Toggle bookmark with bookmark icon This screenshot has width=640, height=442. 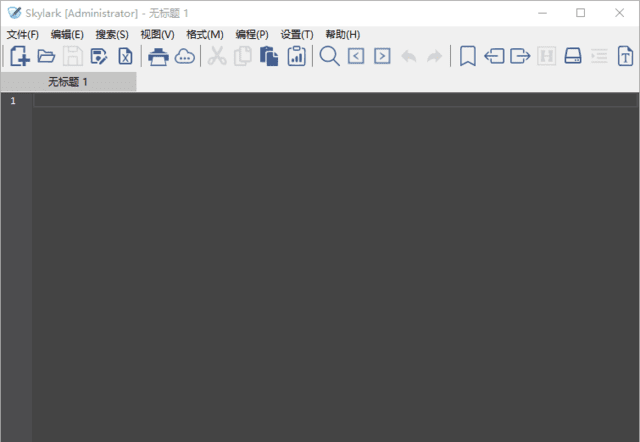point(468,56)
